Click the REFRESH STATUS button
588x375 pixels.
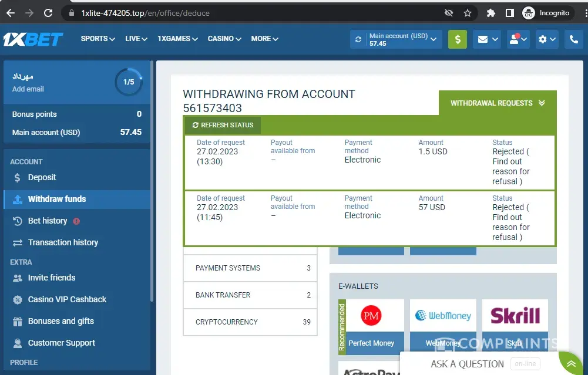223,125
